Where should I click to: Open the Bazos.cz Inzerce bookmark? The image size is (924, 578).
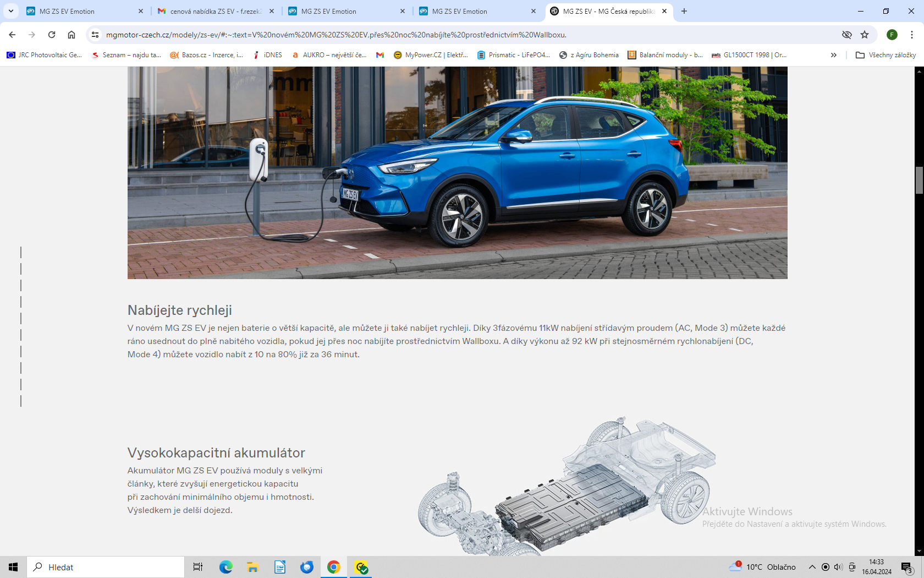[x=207, y=55]
